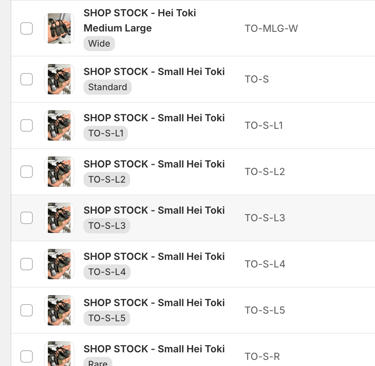375x366 pixels.
Task: Check the TO-S-L5 row checkbox
Action: (x=26, y=310)
